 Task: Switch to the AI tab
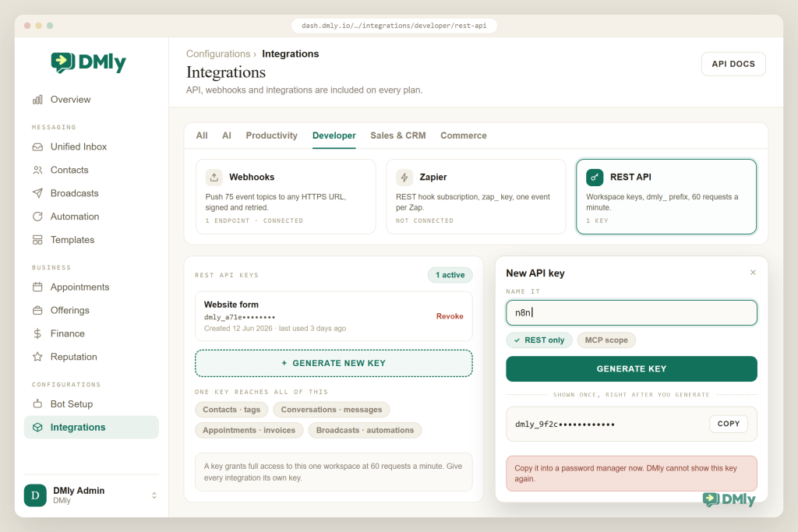click(227, 136)
